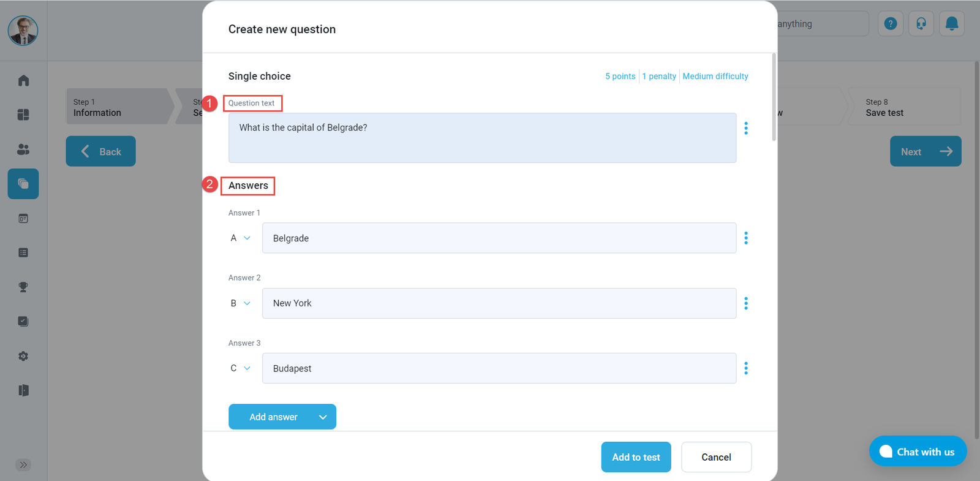The width and height of the screenshot is (980, 481).
Task: Click the notification bell icon
Action: tap(951, 24)
